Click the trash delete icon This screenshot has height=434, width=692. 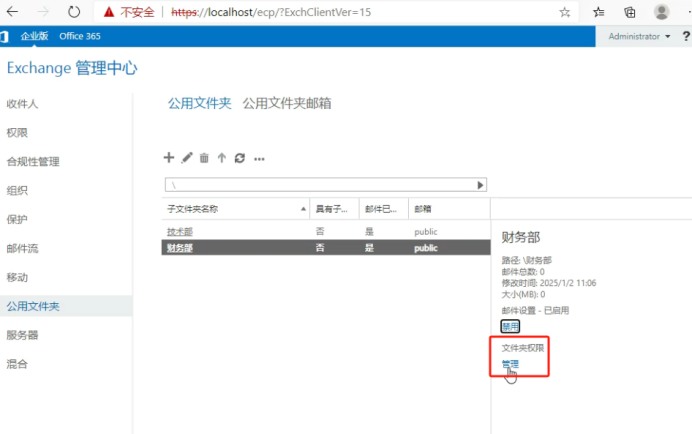point(204,158)
